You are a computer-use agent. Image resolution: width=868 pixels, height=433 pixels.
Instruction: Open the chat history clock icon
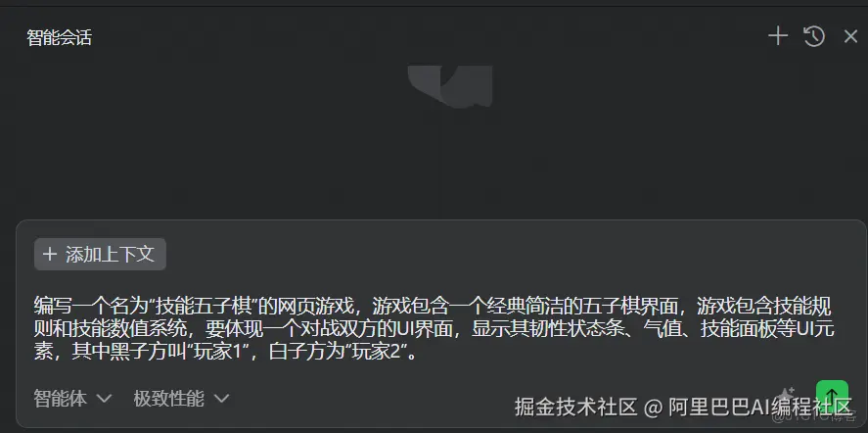pyautogui.click(x=814, y=36)
